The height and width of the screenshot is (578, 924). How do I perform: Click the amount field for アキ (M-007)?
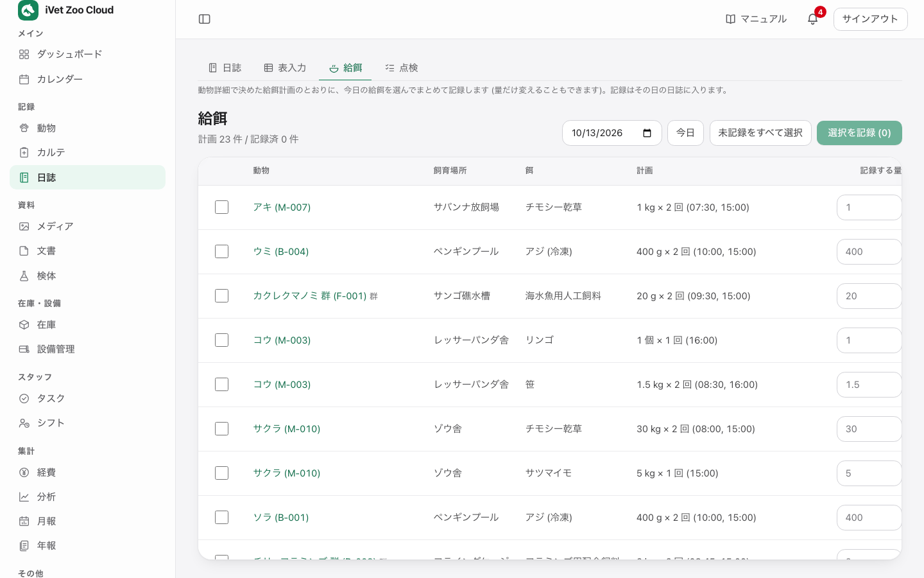tap(869, 207)
